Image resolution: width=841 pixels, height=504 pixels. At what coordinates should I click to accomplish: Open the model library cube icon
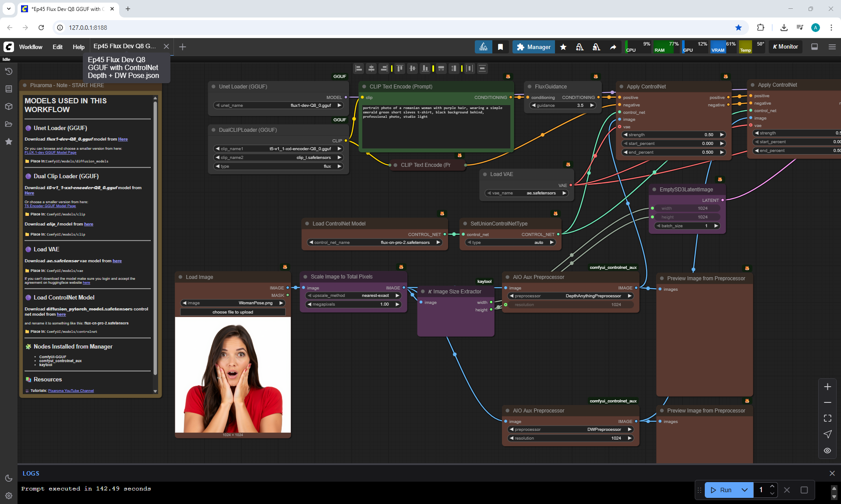pos(8,106)
